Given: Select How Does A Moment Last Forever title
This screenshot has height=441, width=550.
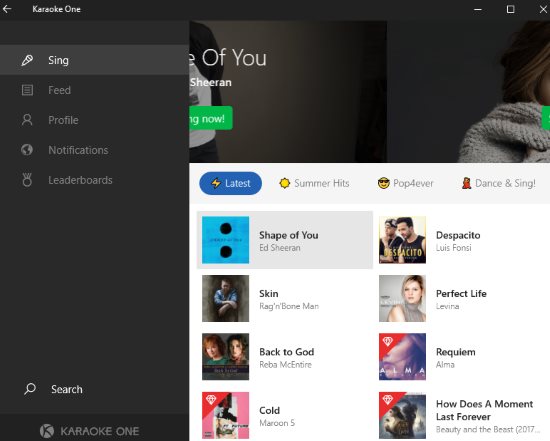Looking at the screenshot, I should click(x=484, y=410).
